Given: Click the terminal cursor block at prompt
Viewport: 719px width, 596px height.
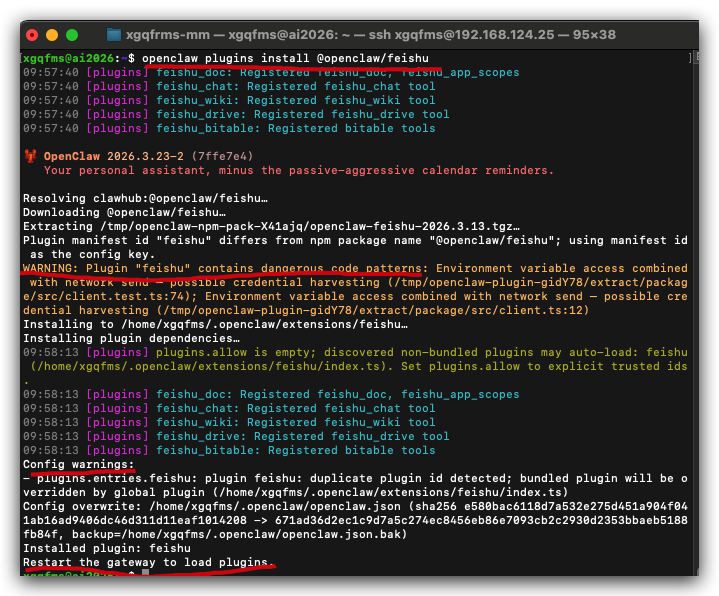Looking at the screenshot, I should coord(145,572).
